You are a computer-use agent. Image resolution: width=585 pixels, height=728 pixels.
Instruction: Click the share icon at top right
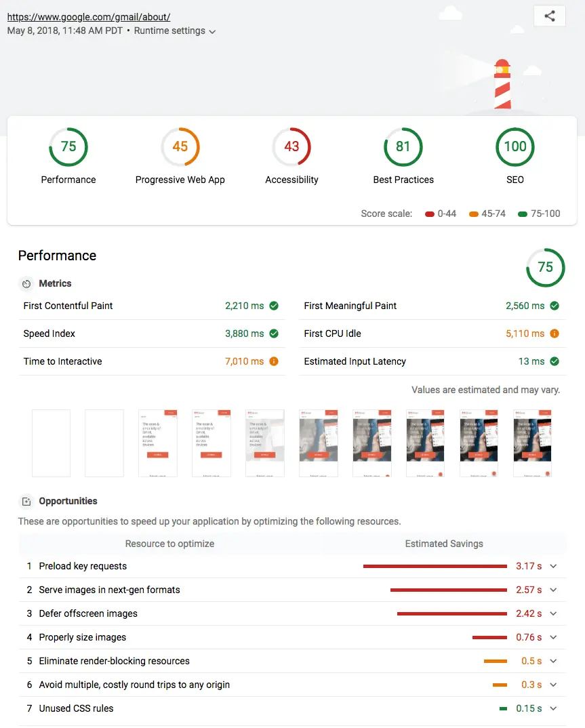pyautogui.click(x=549, y=16)
